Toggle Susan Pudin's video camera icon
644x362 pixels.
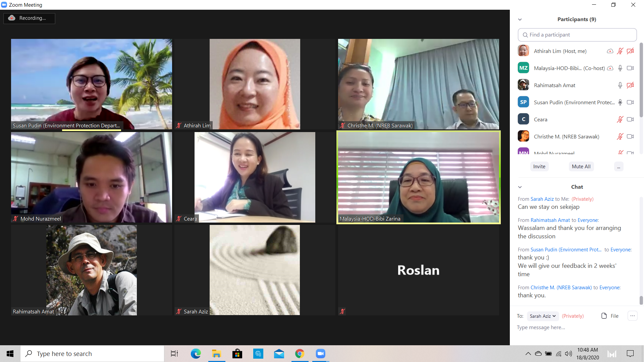tap(630, 103)
